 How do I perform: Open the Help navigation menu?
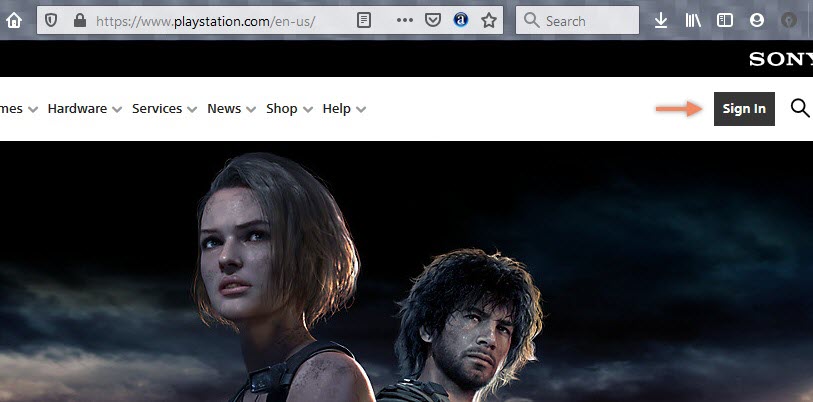344,109
